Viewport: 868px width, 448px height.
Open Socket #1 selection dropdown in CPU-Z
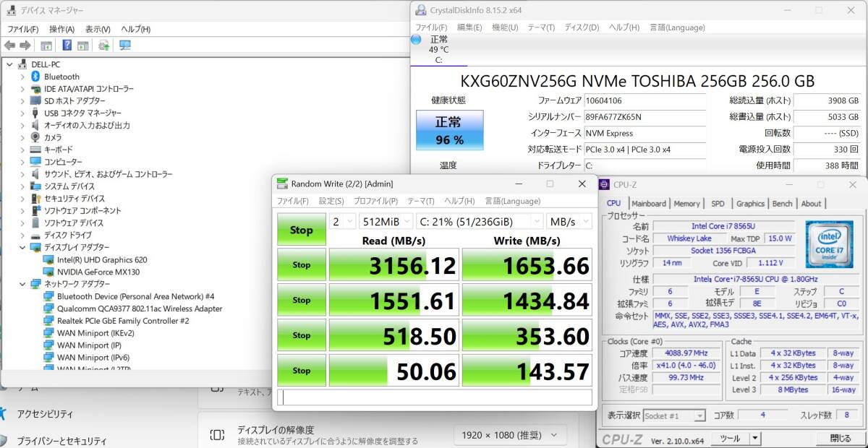click(x=673, y=415)
